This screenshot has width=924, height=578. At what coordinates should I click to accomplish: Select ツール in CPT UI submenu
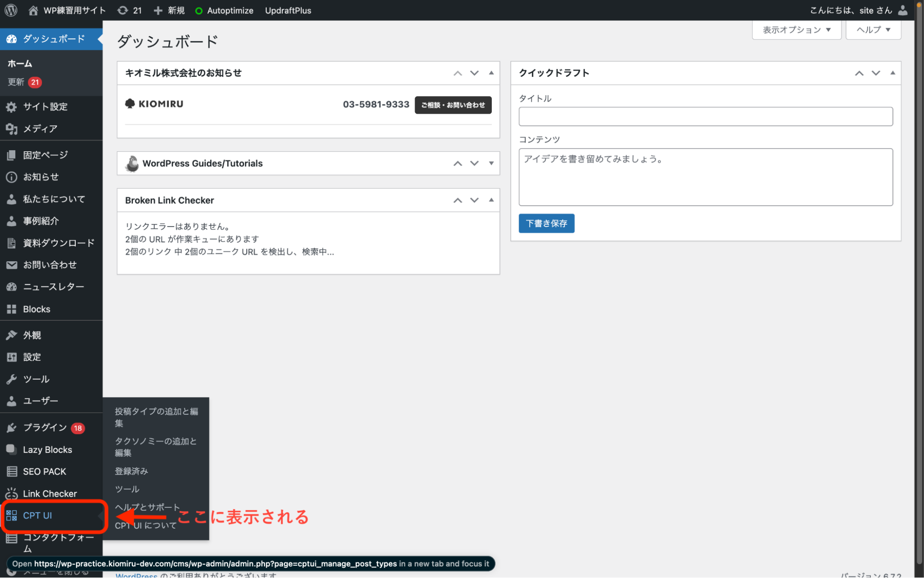[127, 489]
